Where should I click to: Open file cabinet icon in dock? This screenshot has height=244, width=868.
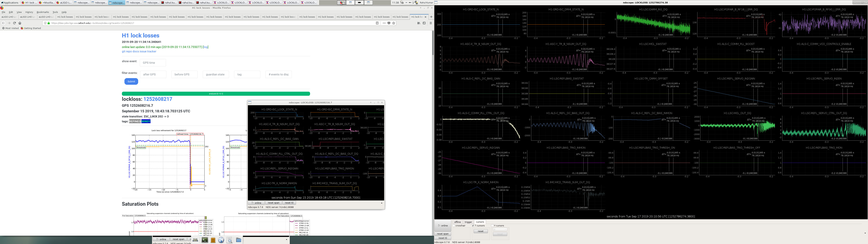coord(213,240)
